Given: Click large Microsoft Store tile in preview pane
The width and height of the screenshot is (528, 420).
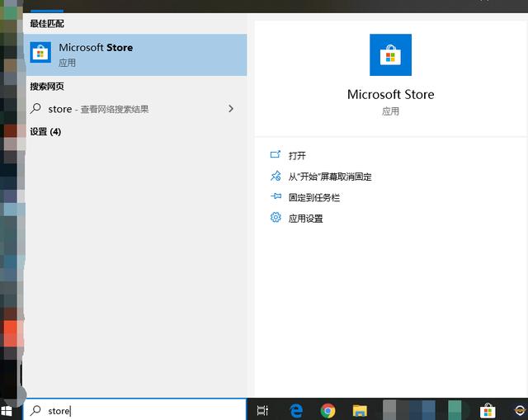Looking at the screenshot, I should pyautogui.click(x=390, y=55).
